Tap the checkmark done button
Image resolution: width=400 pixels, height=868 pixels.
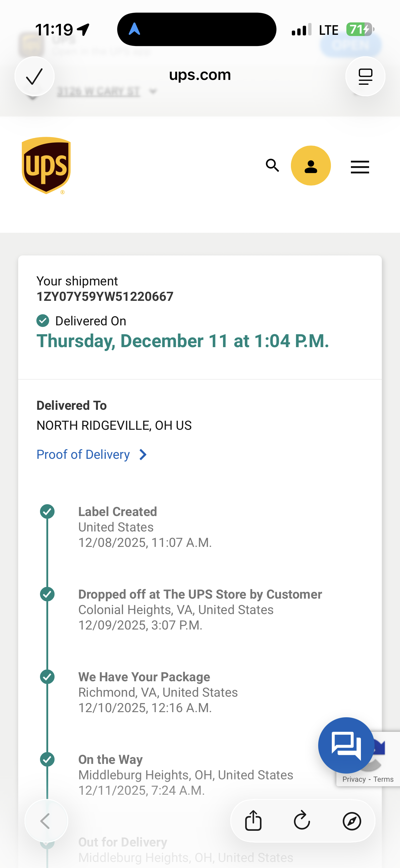pos(35,76)
